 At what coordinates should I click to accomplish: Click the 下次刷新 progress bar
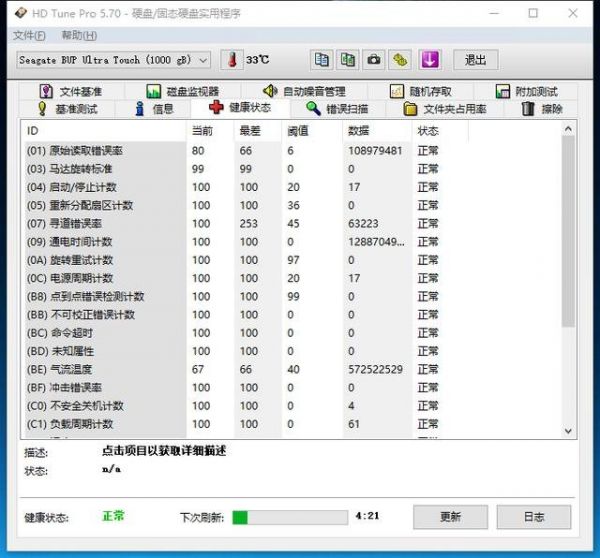290,517
